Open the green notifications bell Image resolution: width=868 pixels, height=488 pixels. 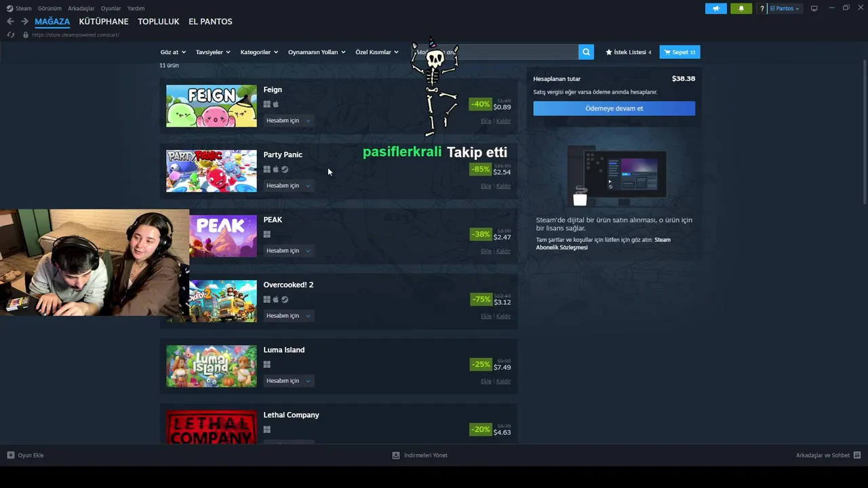click(x=741, y=8)
